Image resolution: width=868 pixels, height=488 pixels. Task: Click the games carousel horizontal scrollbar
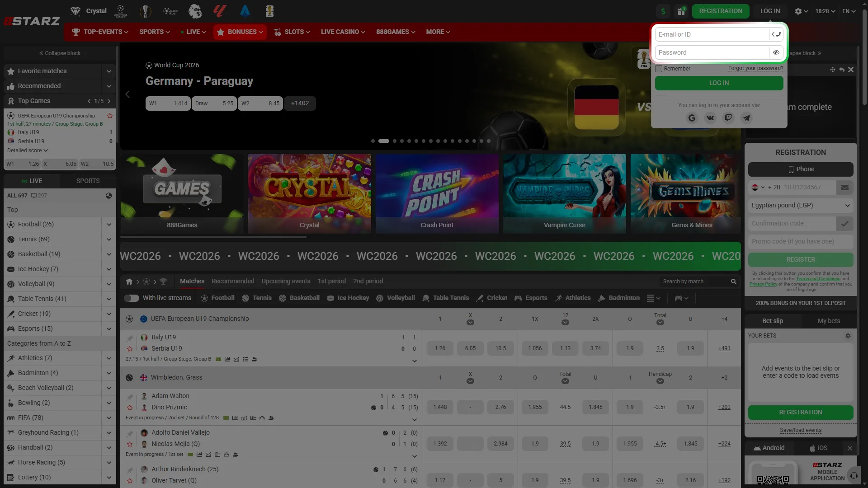[x=213, y=236]
